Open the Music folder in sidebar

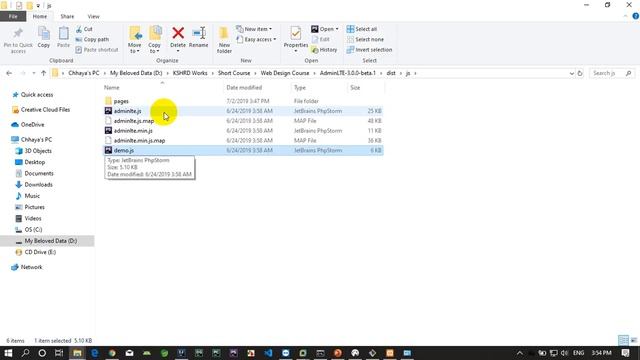(32, 196)
